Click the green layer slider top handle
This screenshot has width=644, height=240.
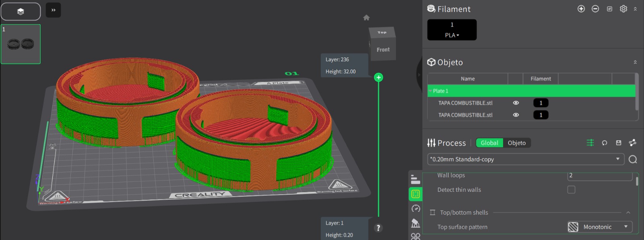[378, 77]
